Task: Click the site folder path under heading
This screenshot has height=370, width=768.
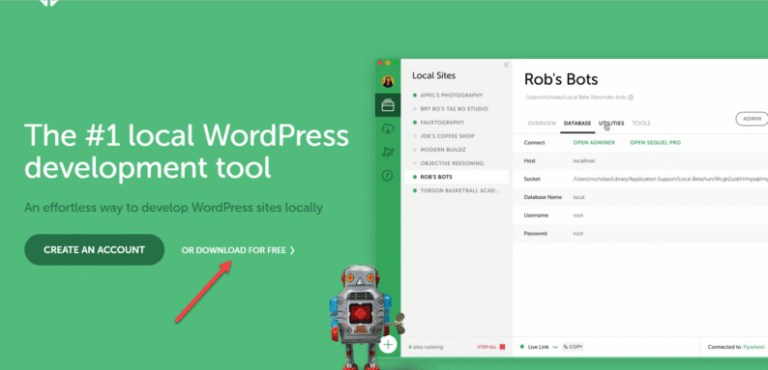Action: coord(575,98)
